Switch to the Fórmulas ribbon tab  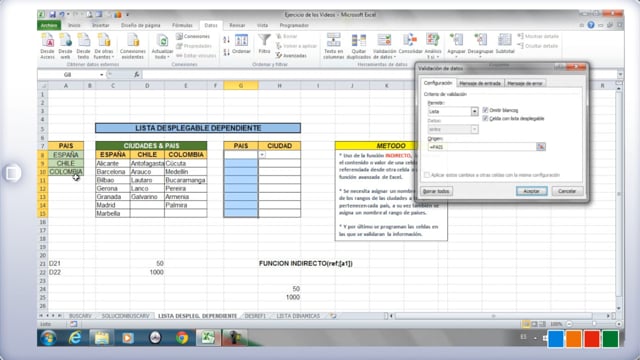(182, 25)
